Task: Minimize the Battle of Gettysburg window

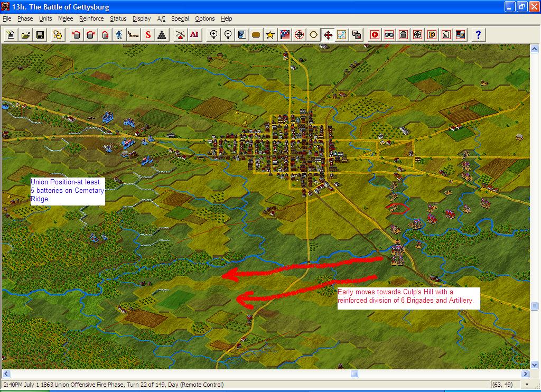Action: [x=510, y=6]
